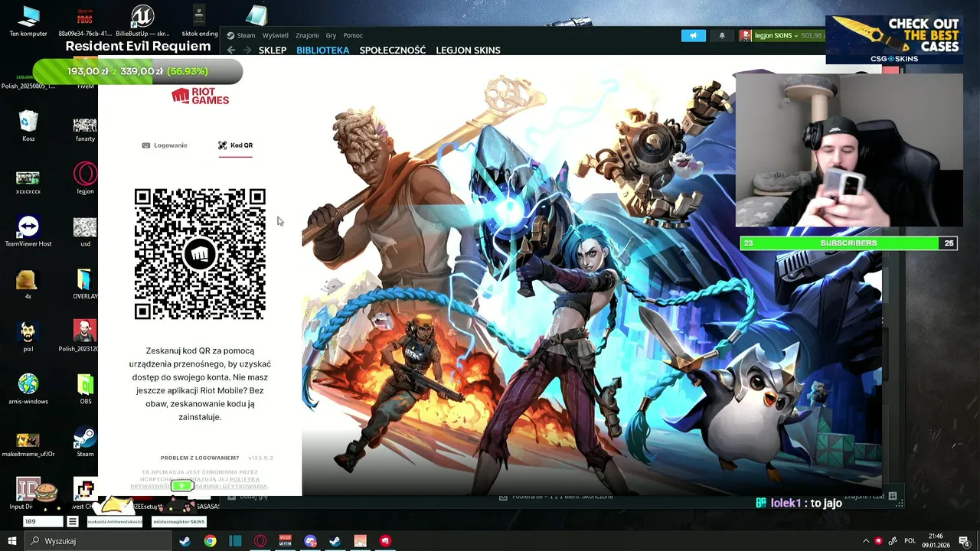The width and height of the screenshot is (980, 551).
Task: Launch TeamViewer Host from desktop
Action: (28, 231)
